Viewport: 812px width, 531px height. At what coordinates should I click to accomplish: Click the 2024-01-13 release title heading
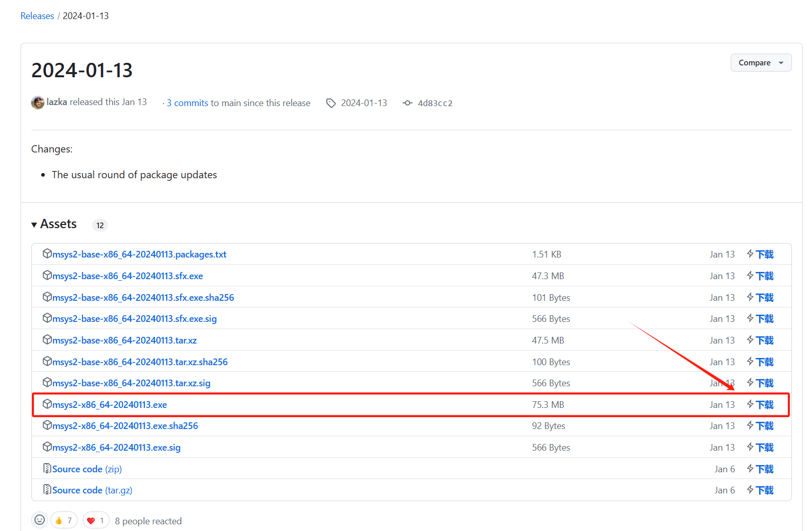click(x=82, y=70)
